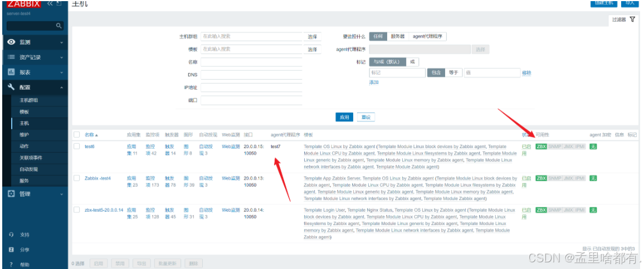Click the 重设 filter button
This screenshot has width=644, height=269.
coord(366,118)
